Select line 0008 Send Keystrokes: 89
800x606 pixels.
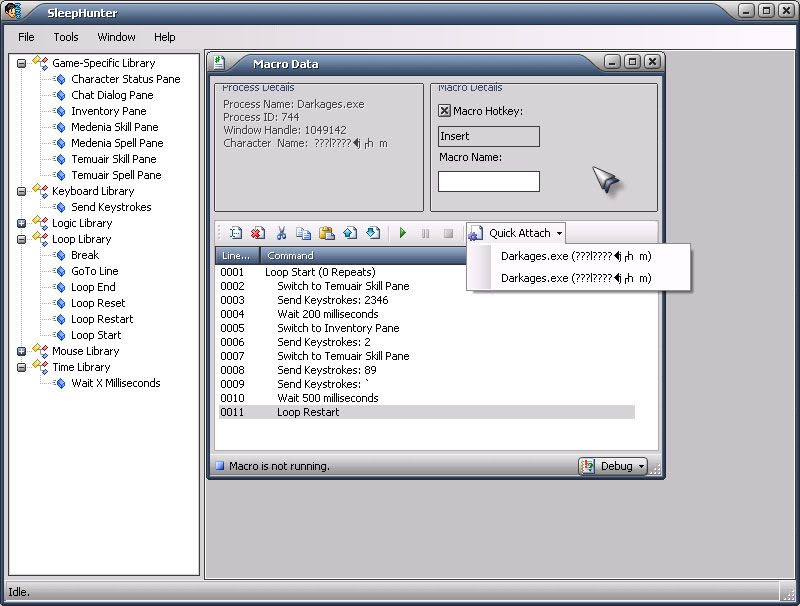[x=427, y=370]
